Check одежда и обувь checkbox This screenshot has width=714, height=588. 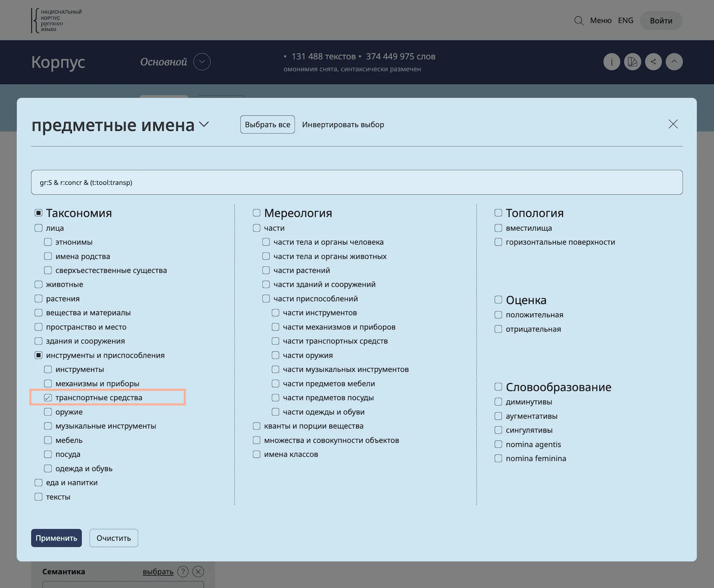pos(48,468)
